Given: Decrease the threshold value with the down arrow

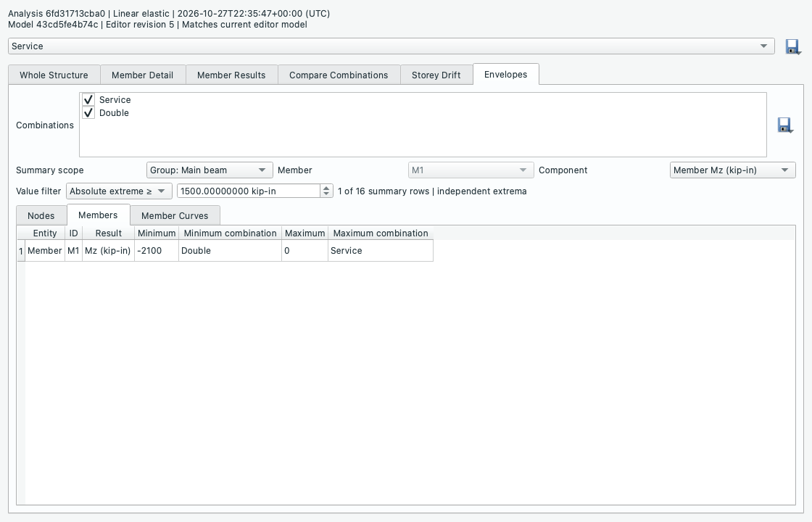Looking at the screenshot, I should [x=326, y=194].
